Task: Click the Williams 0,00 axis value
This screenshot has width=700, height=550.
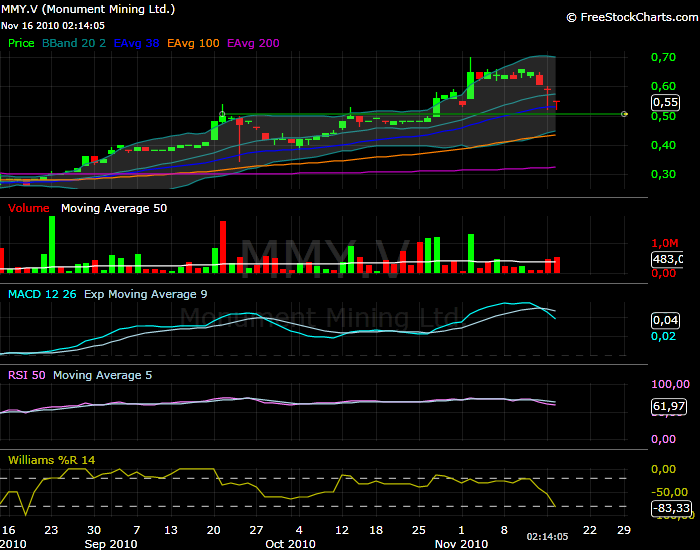Action: 663,469
